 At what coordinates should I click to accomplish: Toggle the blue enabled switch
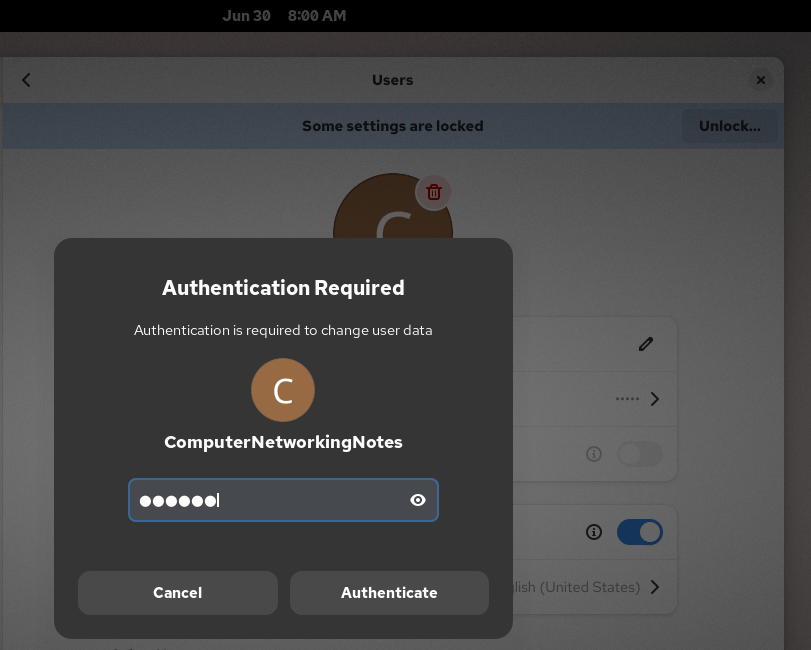(x=640, y=532)
